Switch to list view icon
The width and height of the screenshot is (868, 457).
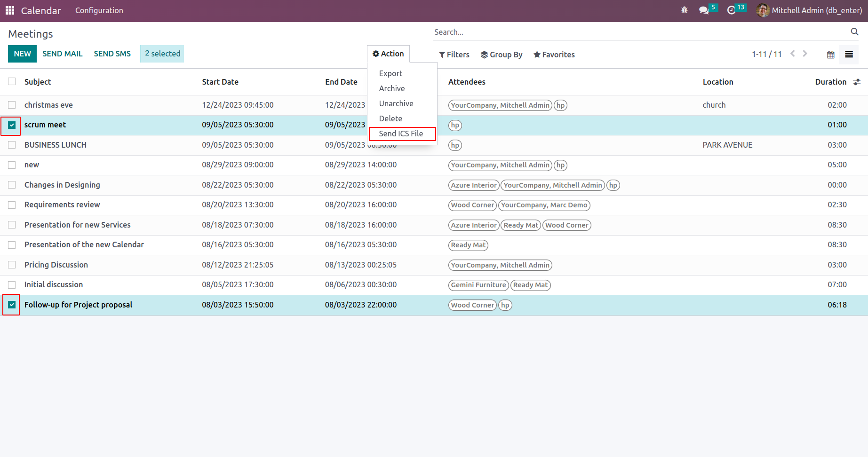tap(849, 55)
